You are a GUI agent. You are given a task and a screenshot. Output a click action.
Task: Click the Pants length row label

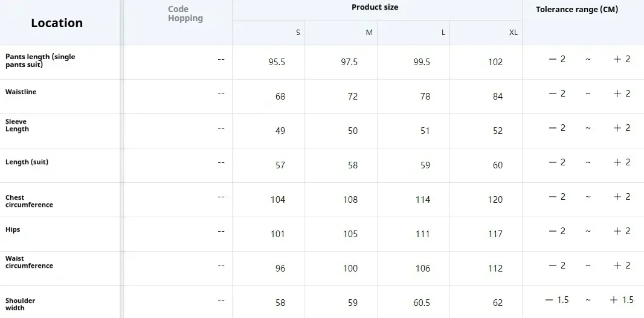click(x=40, y=60)
